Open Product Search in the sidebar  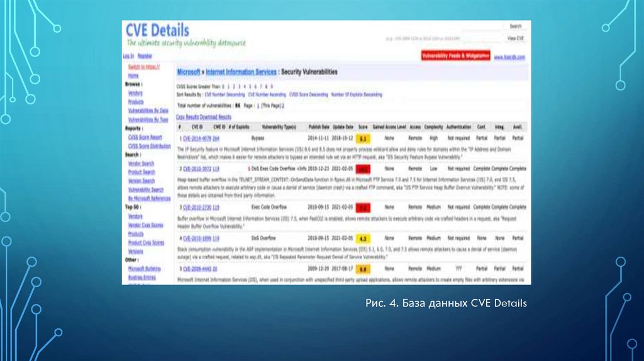click(142, 172)
